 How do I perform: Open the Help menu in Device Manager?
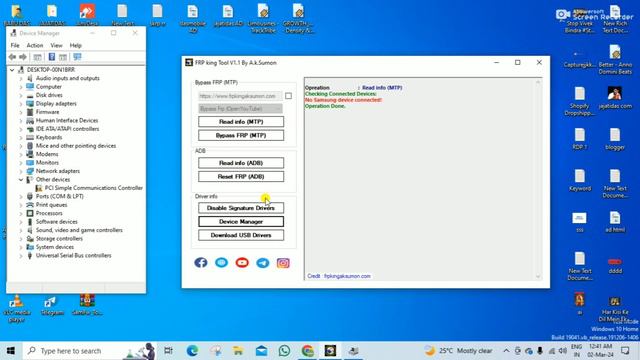(x=76, y=45)
